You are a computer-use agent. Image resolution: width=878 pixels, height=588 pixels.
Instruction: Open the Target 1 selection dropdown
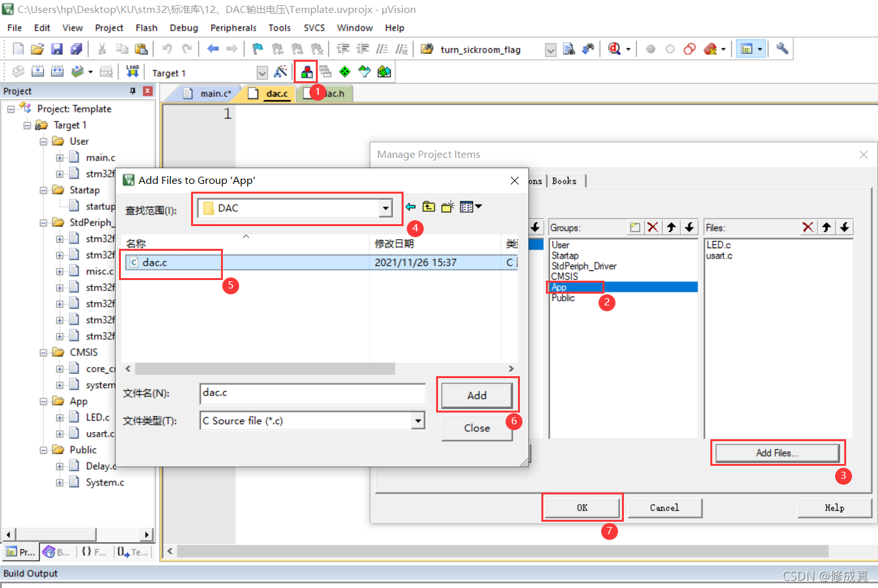(262, 73)
